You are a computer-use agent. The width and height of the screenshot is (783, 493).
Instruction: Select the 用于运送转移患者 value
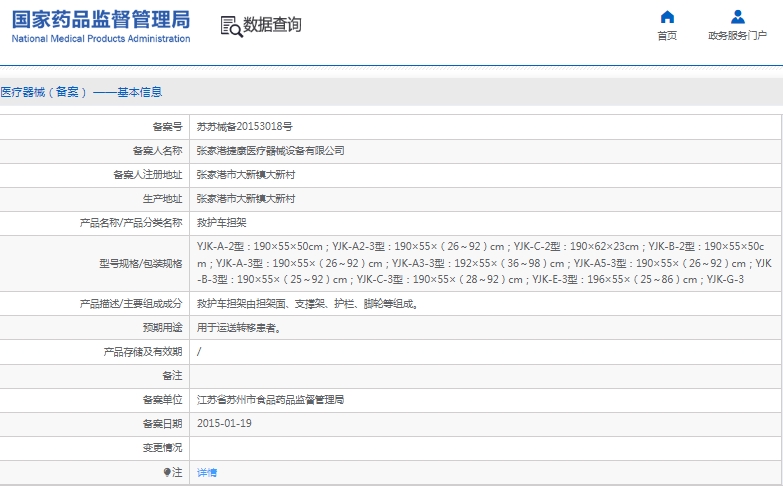tap(239, 328)
